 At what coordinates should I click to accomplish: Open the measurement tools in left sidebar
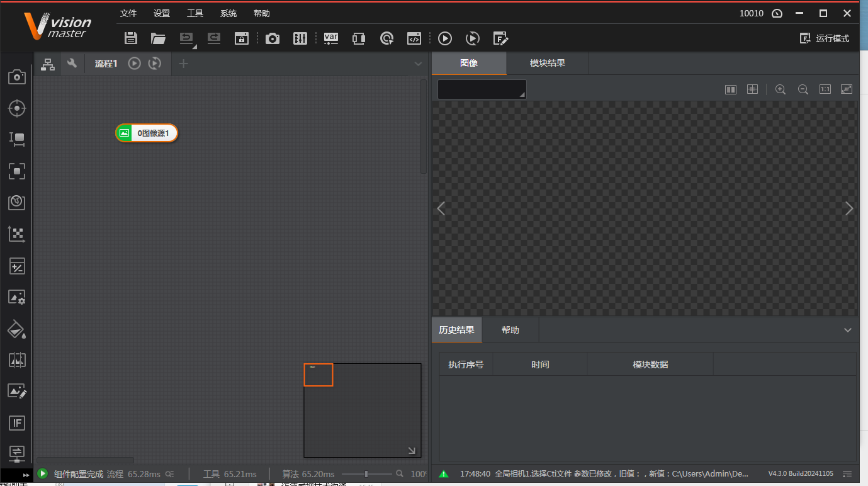coord(16,139)
